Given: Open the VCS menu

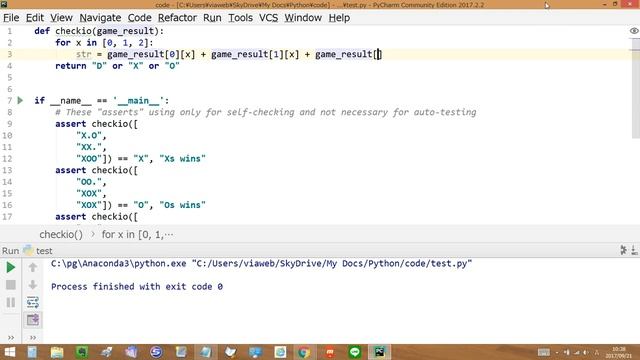Looking at the screenshot, I should tap(268, 18).
